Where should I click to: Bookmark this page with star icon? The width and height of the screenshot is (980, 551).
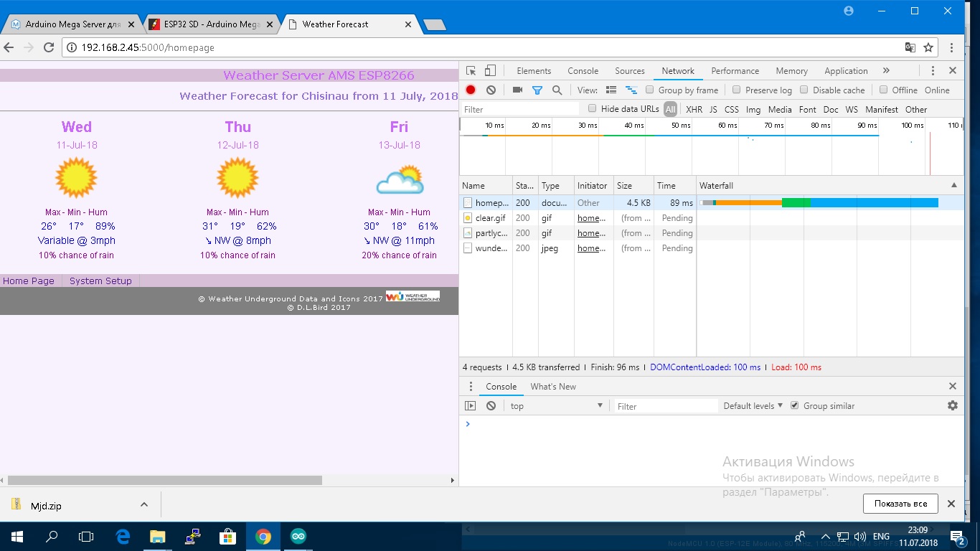[x=928, y=47]
